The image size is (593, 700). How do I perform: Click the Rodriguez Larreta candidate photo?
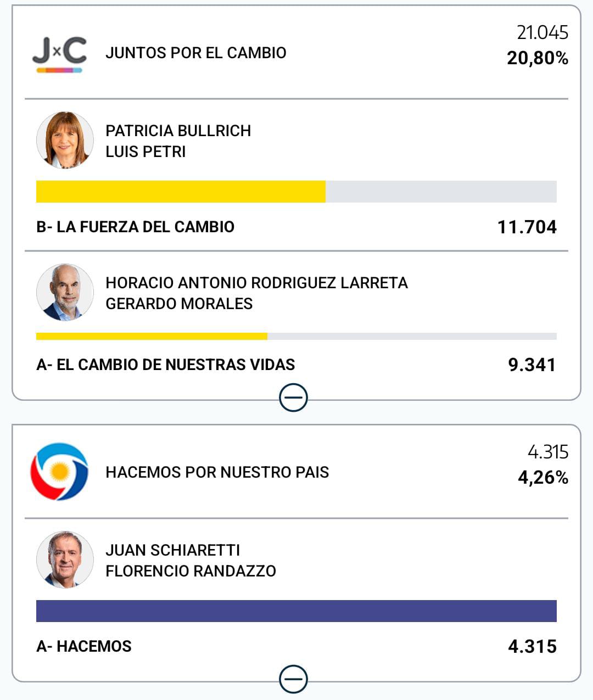(x=65, y=292)
